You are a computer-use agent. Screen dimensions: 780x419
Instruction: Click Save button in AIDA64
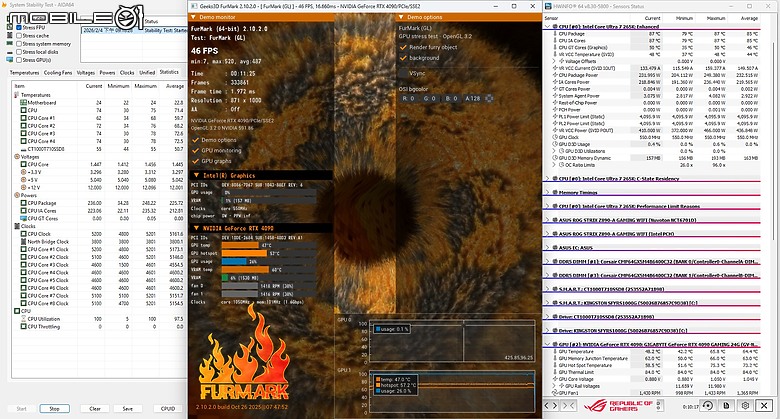point(127,409)
